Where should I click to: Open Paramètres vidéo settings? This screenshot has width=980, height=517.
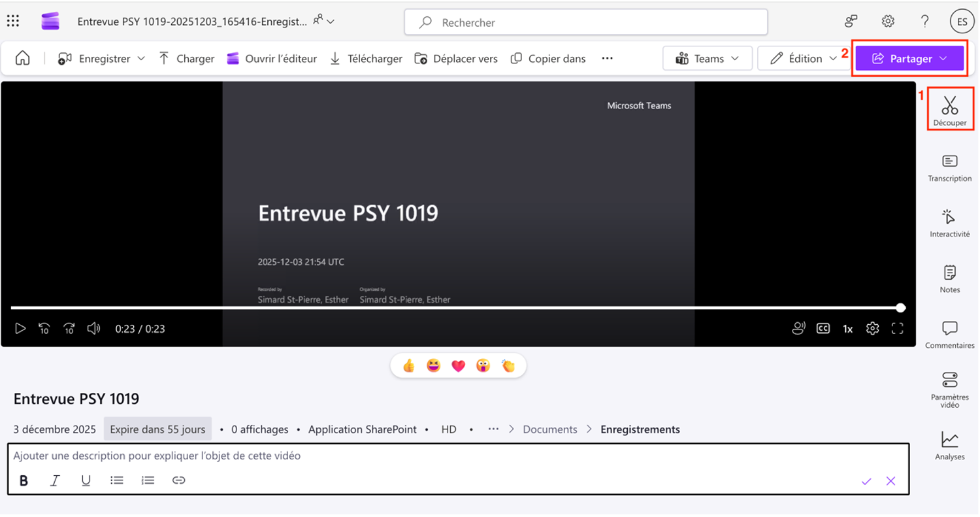tap(949, 390)
